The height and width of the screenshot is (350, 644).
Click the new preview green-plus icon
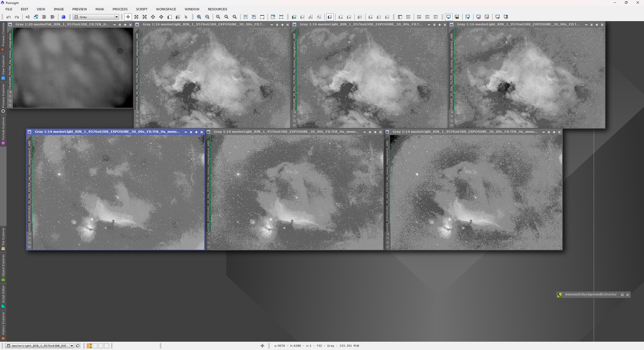(x=294, y=17)
